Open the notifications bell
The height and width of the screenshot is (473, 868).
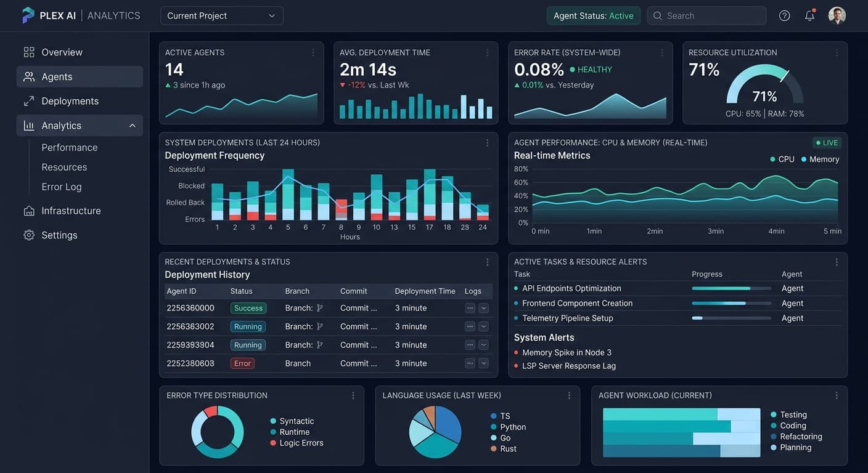(810, 15)
